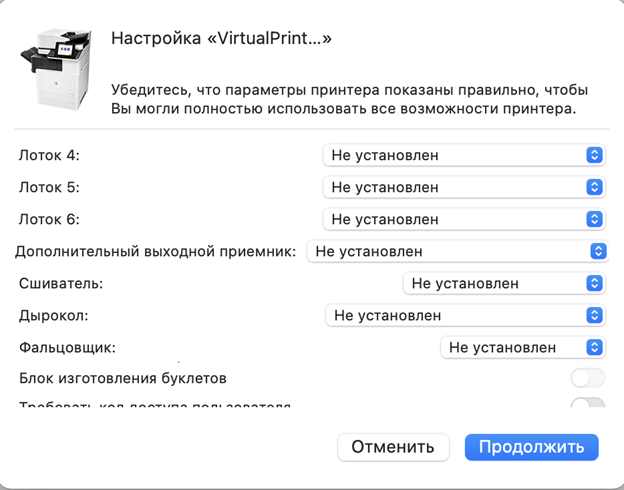
Task: Enable the Блок изготовления буклетов switch
Action: click(x=587, y=378)
